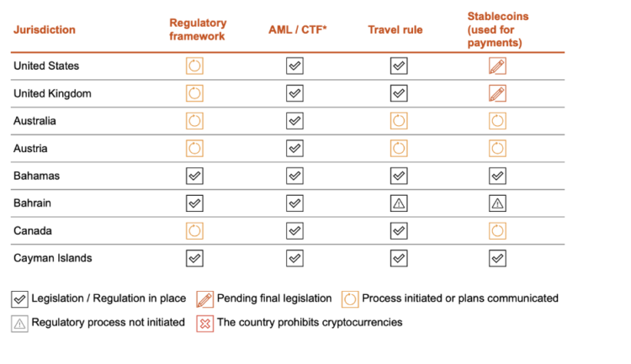Viewport: 631px width, 364px height.
Task: Click Canada stablecoins process initiated icon
Action: point(497,230)
